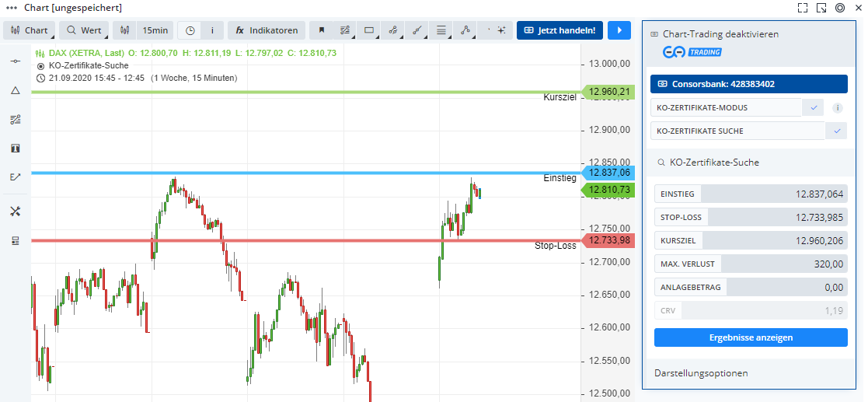Toggle the clock time-range button
The width and height of the screenshot is (868, 402).
pyautogui.click(x=190, y=30)
